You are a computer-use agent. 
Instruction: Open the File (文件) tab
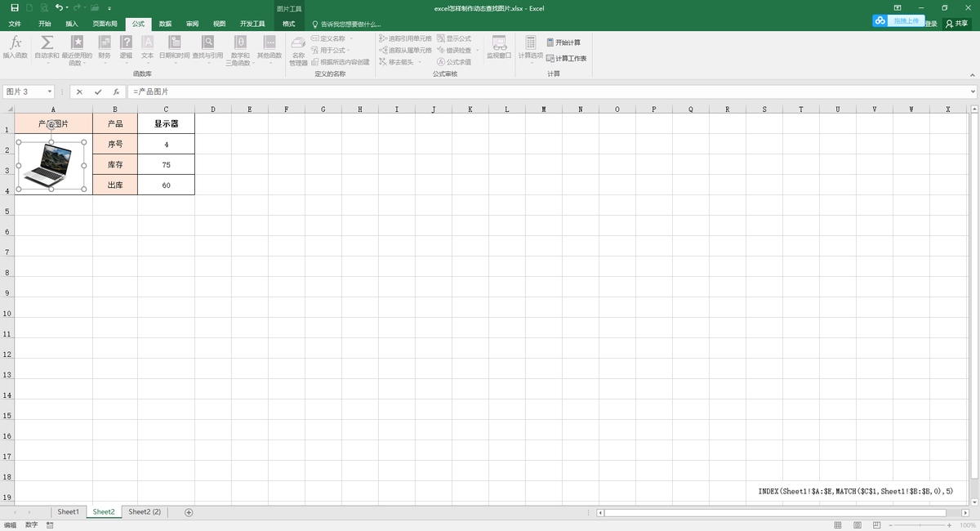click(x=15, y=24)
